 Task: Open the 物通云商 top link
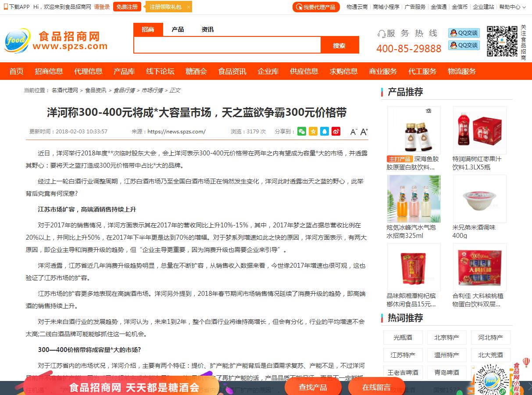pos(357,7)
